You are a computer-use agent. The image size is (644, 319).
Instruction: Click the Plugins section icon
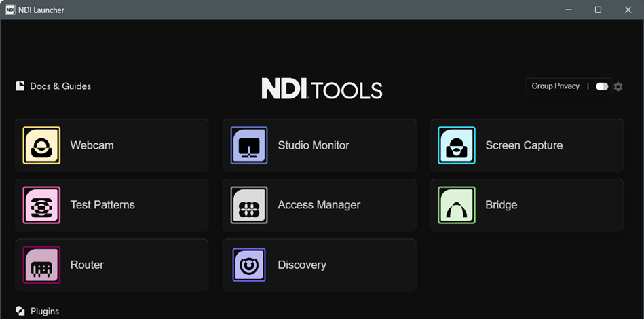pyautogui.click(x=20, y=312)
